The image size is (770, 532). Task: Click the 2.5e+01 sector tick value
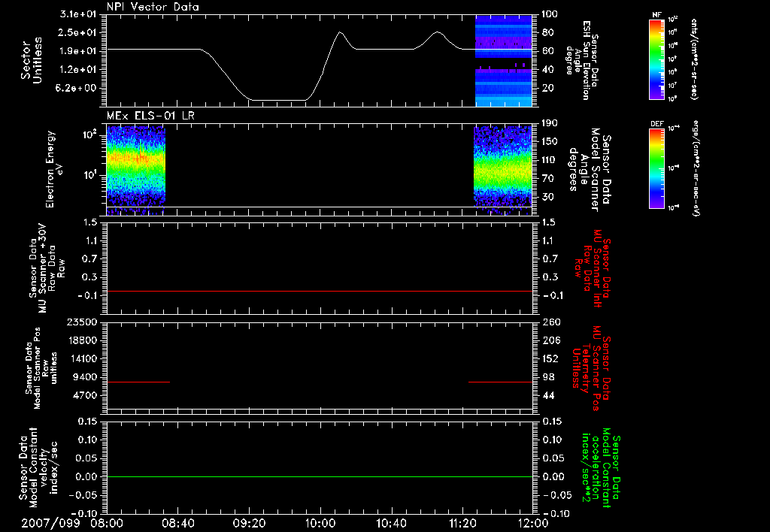tap(78, 33)
